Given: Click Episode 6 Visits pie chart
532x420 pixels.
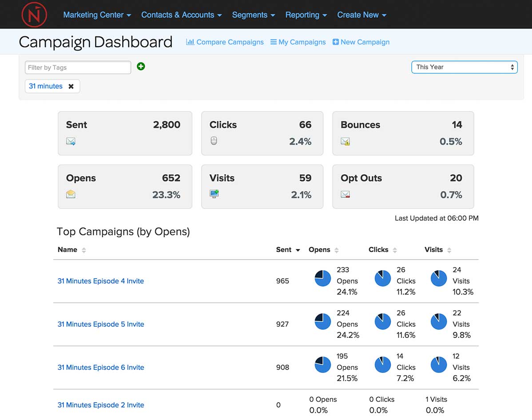Looking at the screenshot, I should (439, 364).
